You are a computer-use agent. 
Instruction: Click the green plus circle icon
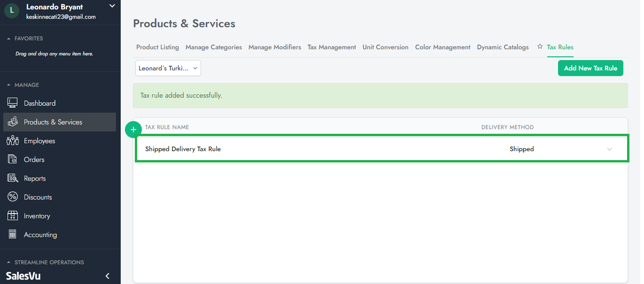pos(133,130)
